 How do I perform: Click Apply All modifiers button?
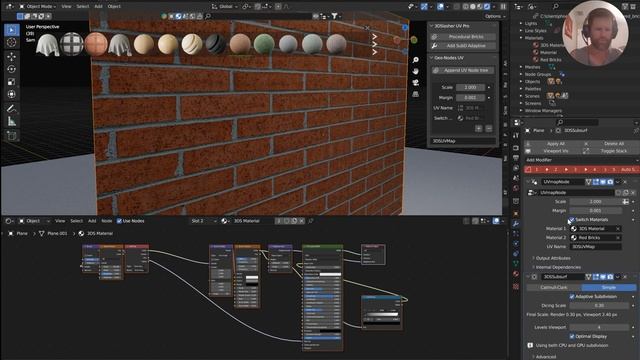click(x=556, y=144)
